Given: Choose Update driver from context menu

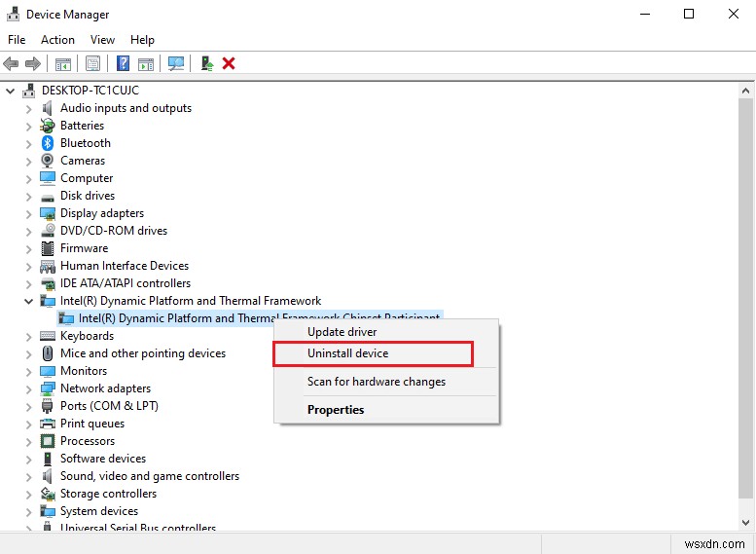Looking at the screenshot, I should click(x=386, y=332).
